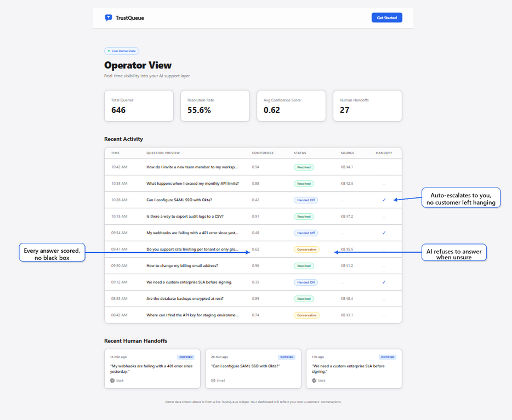512x420 pixels.
Task: Click the TrustQueue chat-bubble logo icon
Action: click(108, 18)
